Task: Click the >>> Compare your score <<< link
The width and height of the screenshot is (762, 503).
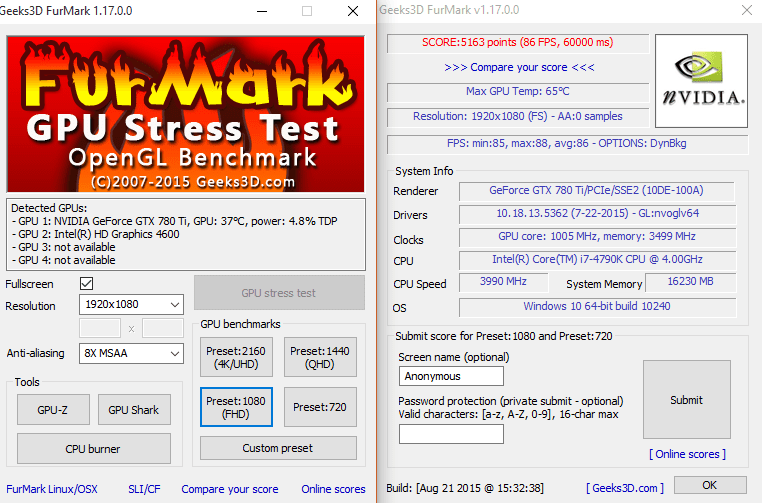Action: (x=519, y=67)
